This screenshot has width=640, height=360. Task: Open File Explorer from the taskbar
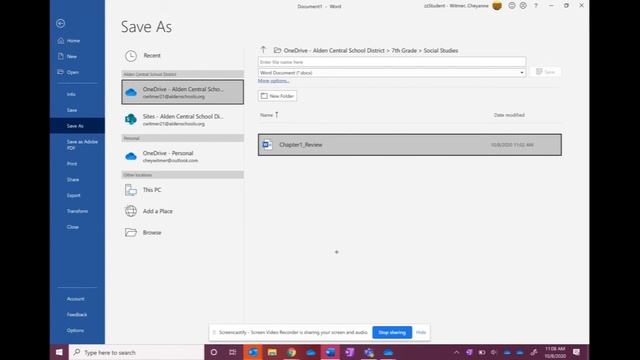pyautogui.click(x=272, y=352)
